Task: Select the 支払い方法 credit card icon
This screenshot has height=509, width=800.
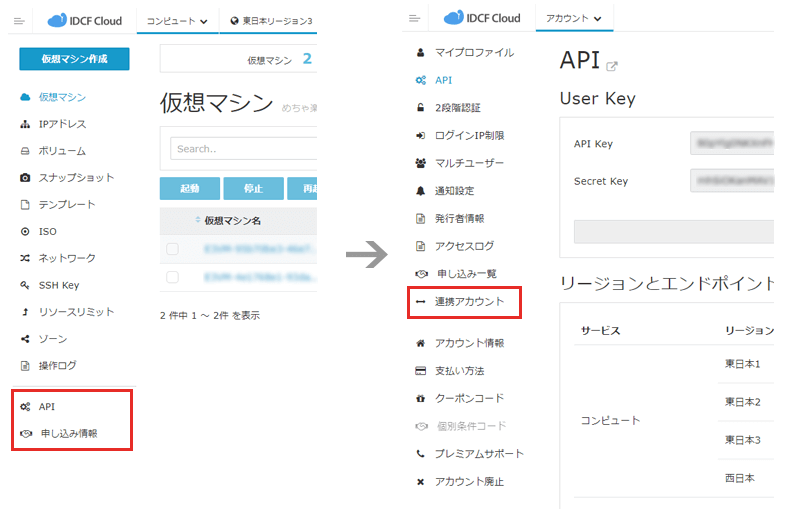Action: point(420,370)
